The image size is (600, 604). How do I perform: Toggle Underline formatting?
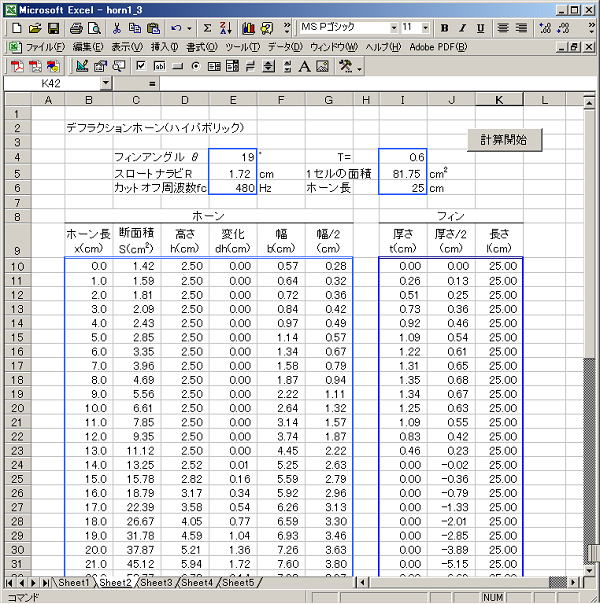pyautogui.click(x=481, y=28)
